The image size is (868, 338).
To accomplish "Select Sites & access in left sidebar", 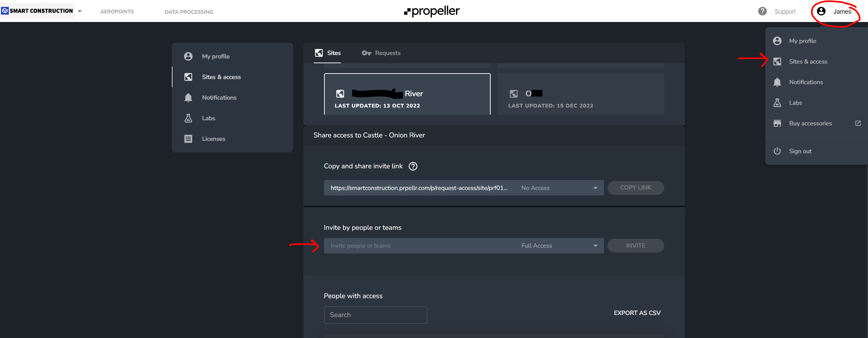I will (232, 77).
